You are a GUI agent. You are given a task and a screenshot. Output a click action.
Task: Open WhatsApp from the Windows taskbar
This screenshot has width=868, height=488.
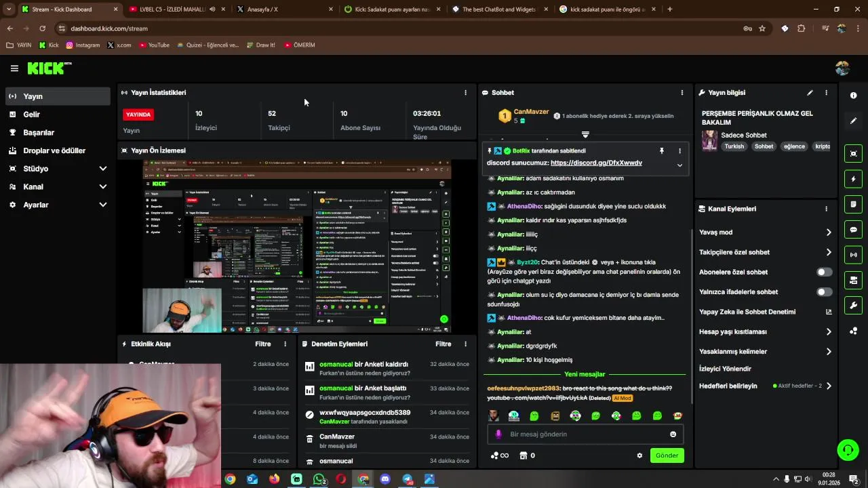coord(319,479)
